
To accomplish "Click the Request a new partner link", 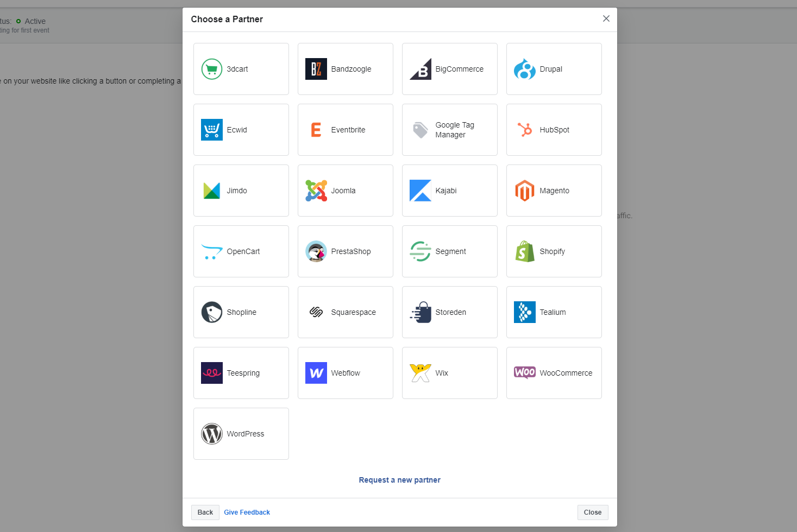I will click(x=399, y=480).
